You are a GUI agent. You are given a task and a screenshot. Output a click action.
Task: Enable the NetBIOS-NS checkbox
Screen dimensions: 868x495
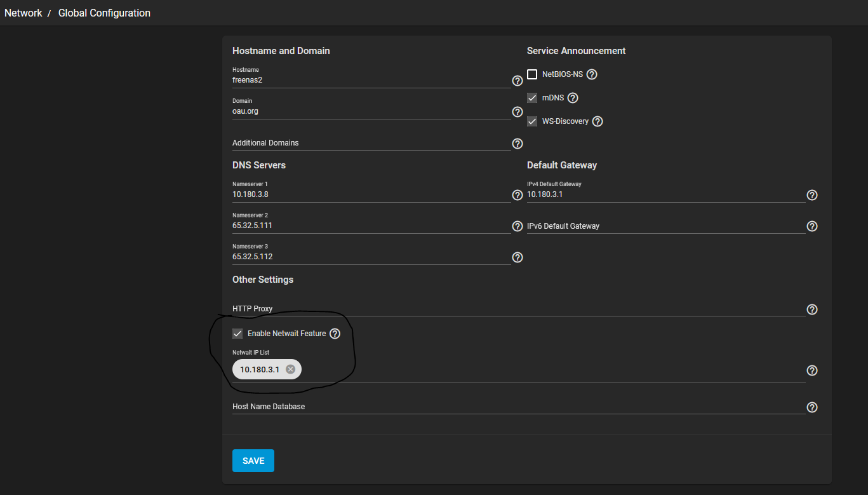click(532, 74)
